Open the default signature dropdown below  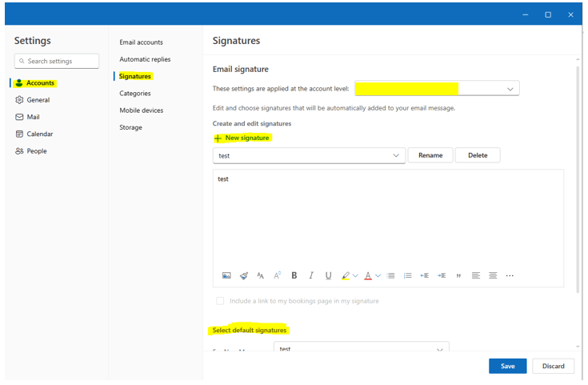362,347
